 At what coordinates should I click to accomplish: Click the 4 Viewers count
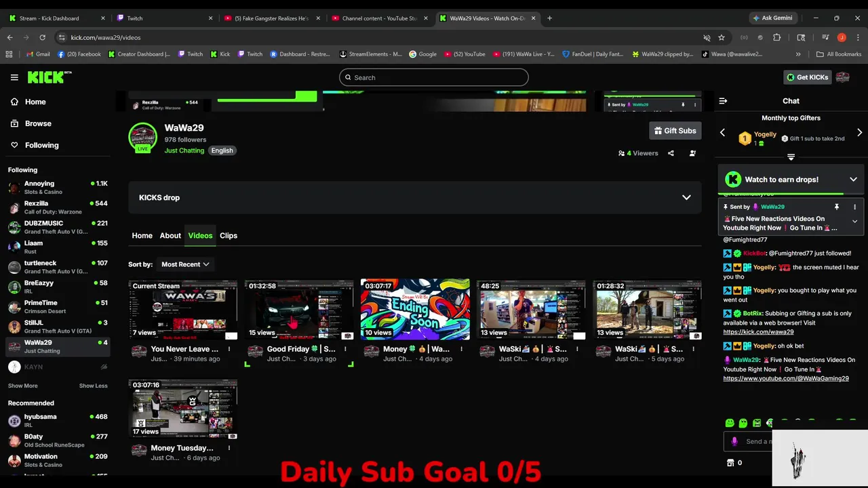[638, 153]
